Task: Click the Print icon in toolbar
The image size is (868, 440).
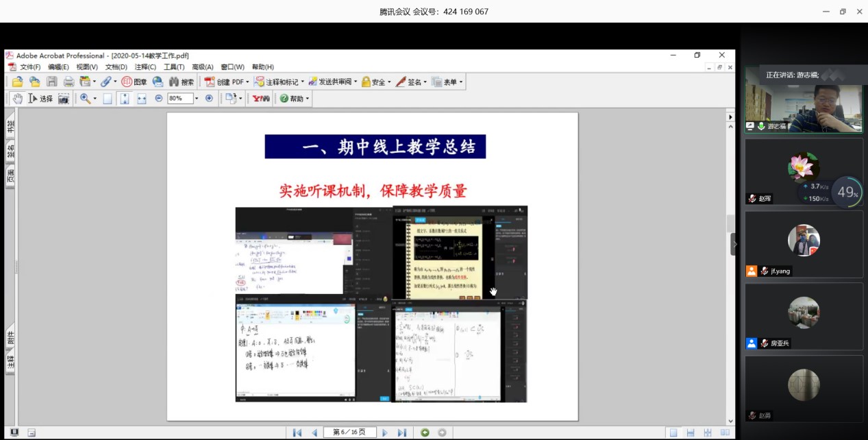Action: click(69, 82)
